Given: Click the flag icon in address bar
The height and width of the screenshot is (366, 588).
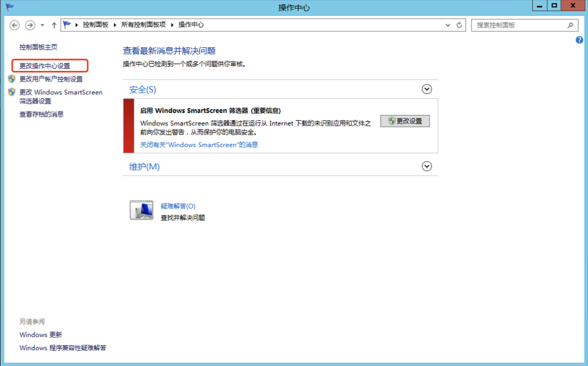Looking at the screenshot, I should (67, 25).
